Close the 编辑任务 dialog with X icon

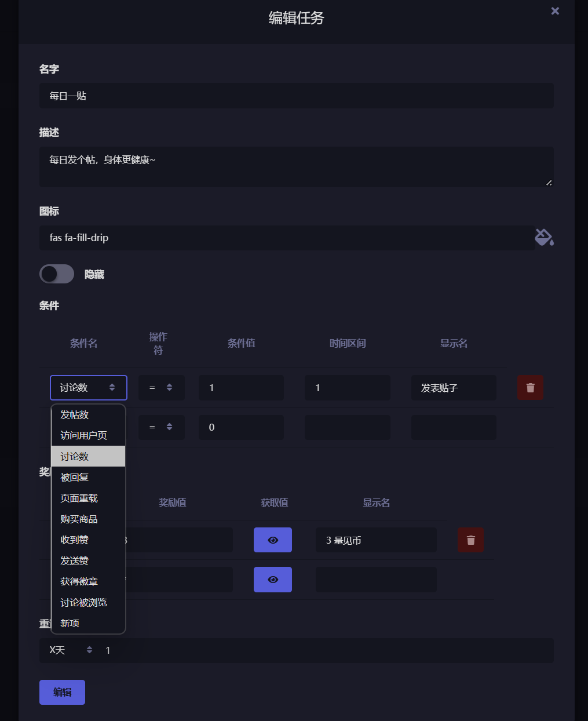click(555, 11)
